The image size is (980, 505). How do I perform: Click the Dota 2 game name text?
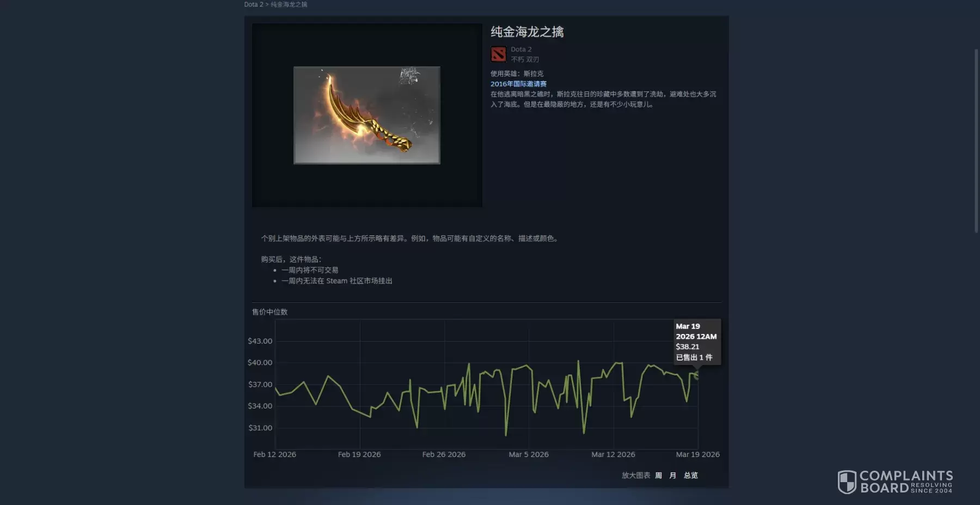coord(521,49)
